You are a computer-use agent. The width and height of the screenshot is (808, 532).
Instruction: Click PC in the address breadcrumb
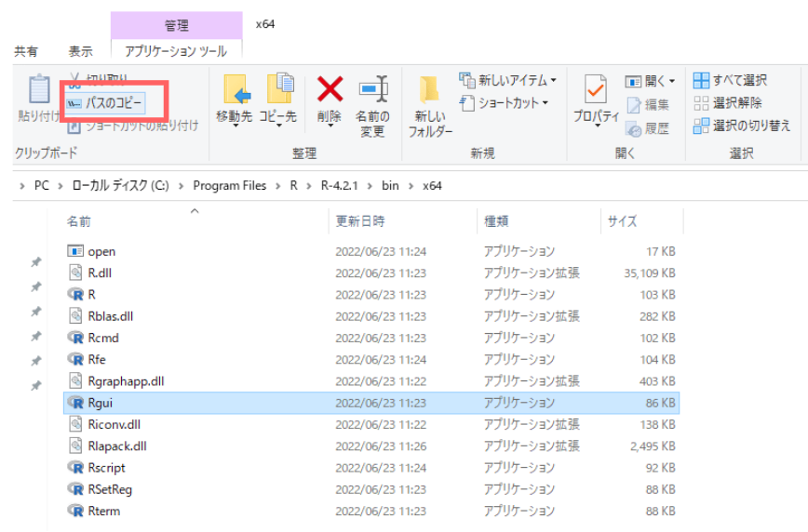point(42,185)
